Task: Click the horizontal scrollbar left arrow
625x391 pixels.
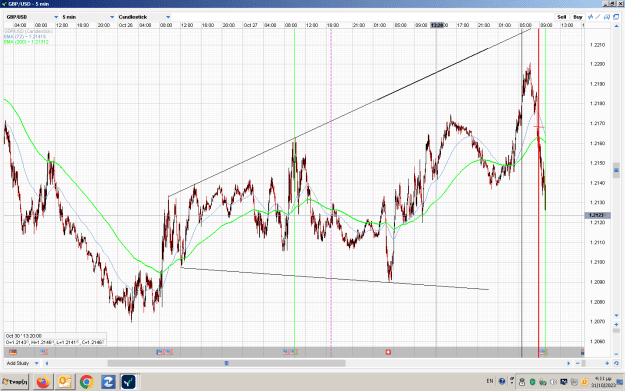Action: tap(47, 363)
